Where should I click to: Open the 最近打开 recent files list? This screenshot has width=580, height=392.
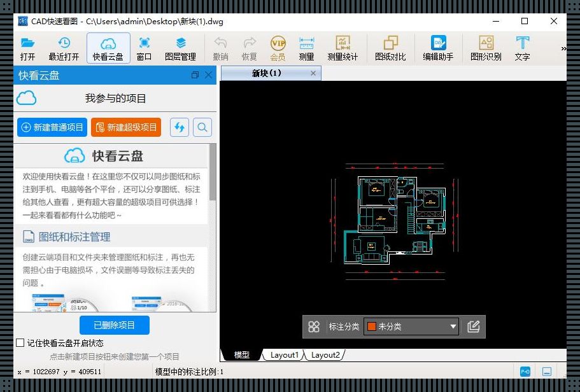(64, 48)
